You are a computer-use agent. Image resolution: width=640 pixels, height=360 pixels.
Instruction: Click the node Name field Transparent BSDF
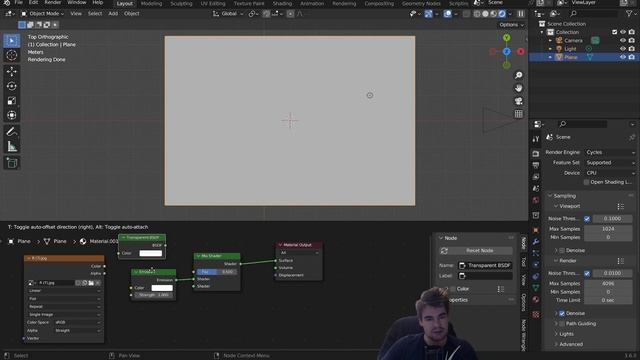coord(485,265)
